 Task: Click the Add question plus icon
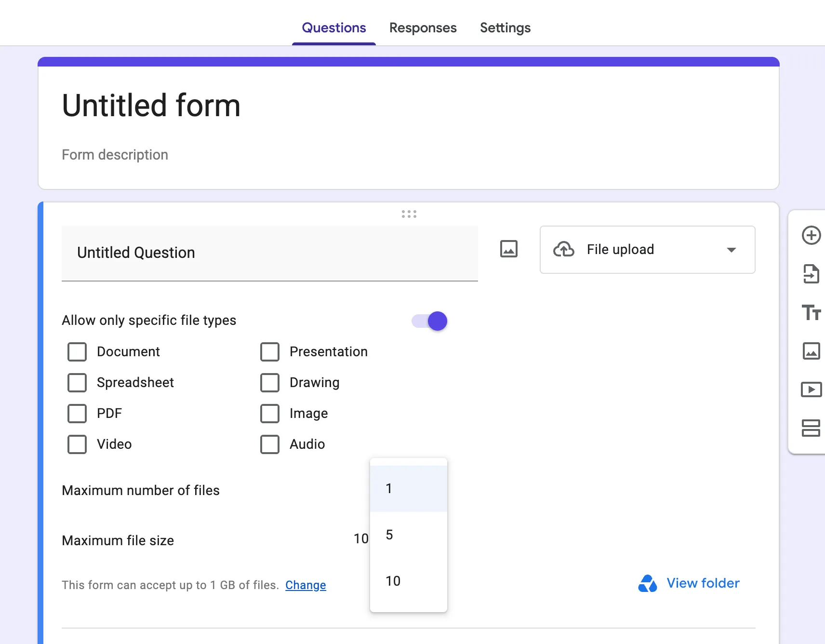(x=811, y=235)
